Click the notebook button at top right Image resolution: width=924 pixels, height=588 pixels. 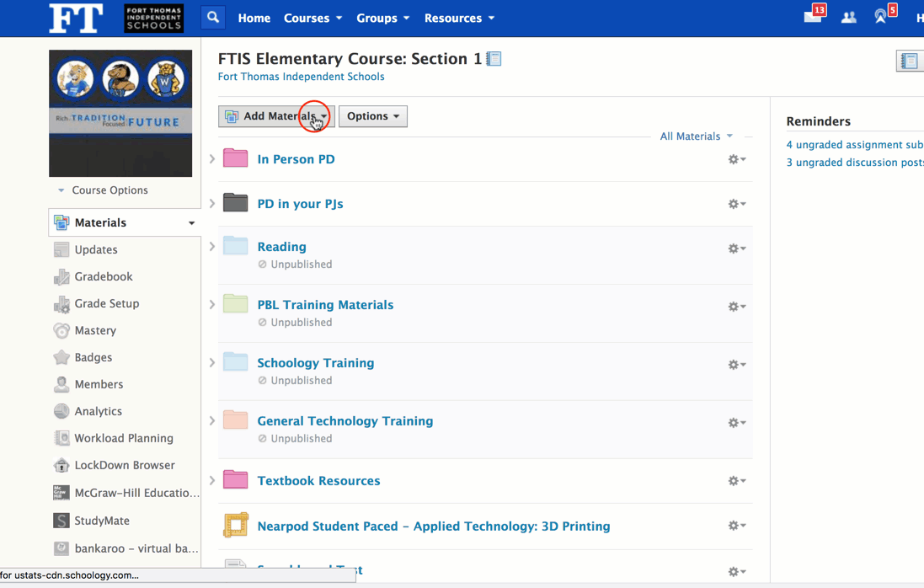tap(910, 61)
